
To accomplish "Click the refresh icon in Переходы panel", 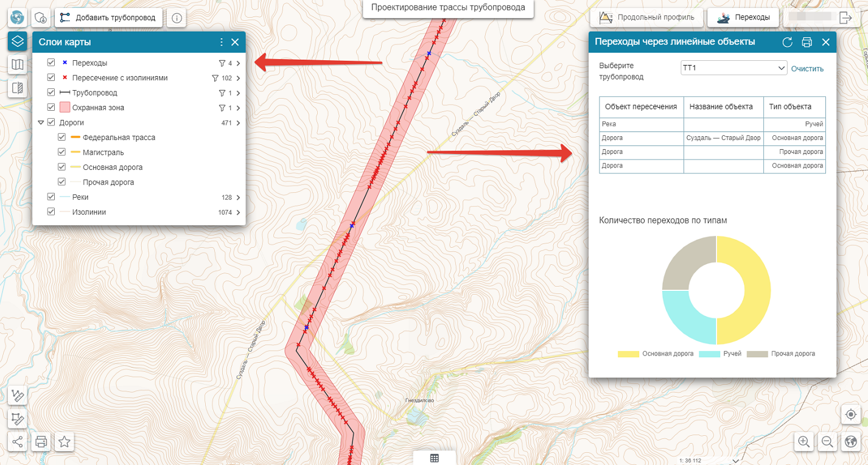I will click(787, 42).
